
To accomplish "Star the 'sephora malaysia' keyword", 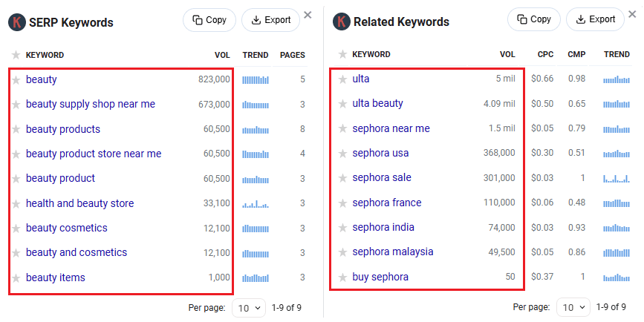I will tap(342, 252).
